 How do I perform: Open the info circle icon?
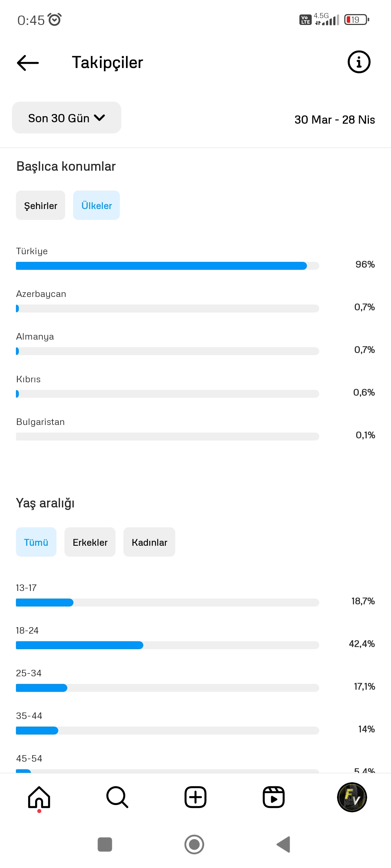pos(359,62)
